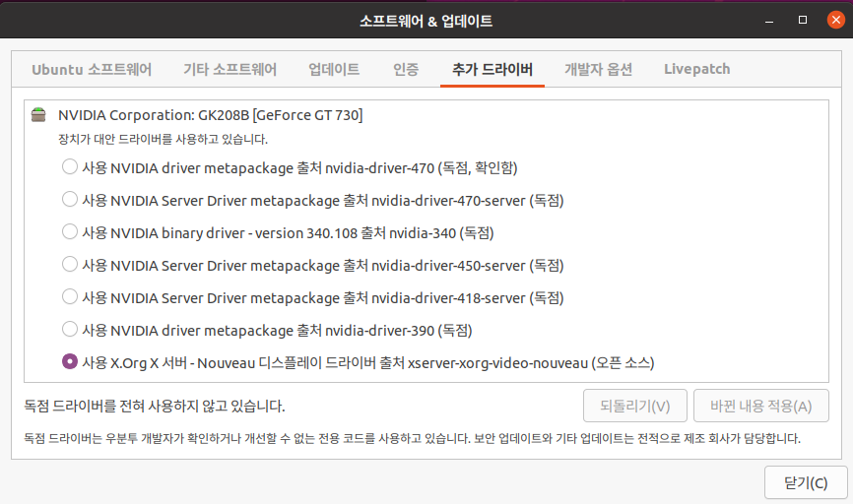The image size is (853, 504).
Task: Click the status text 독점 드라이버를 전혀 사용하지 않고 있습니다
Action: [x=155, y=407]
